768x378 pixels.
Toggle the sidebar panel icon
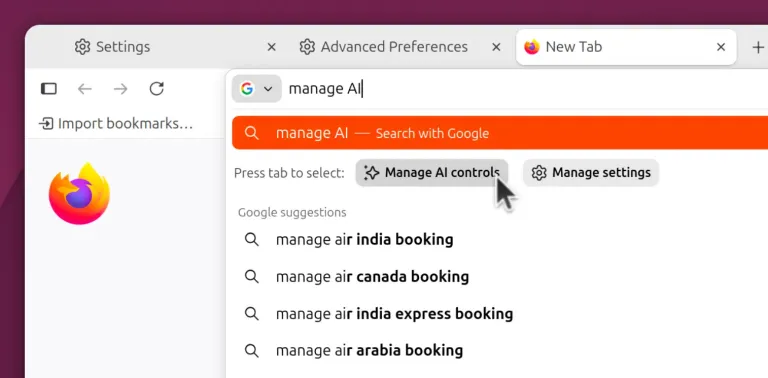(48, 89)
